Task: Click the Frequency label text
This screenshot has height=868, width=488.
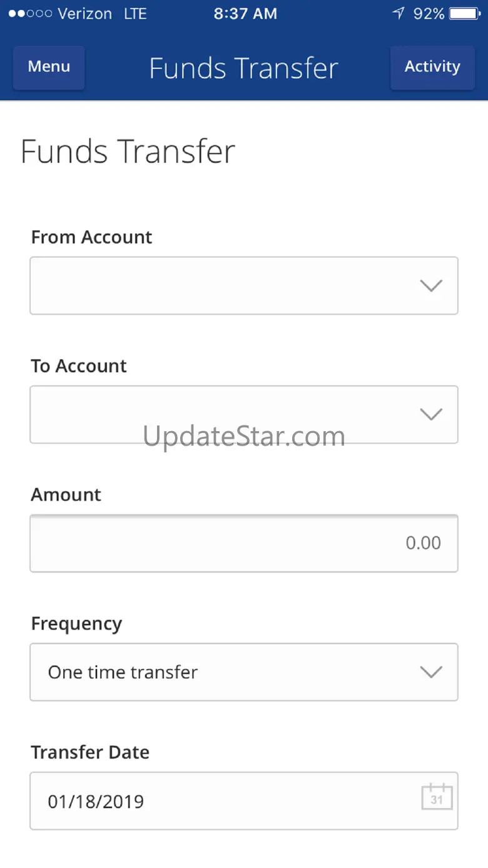Action: (76, 624)
